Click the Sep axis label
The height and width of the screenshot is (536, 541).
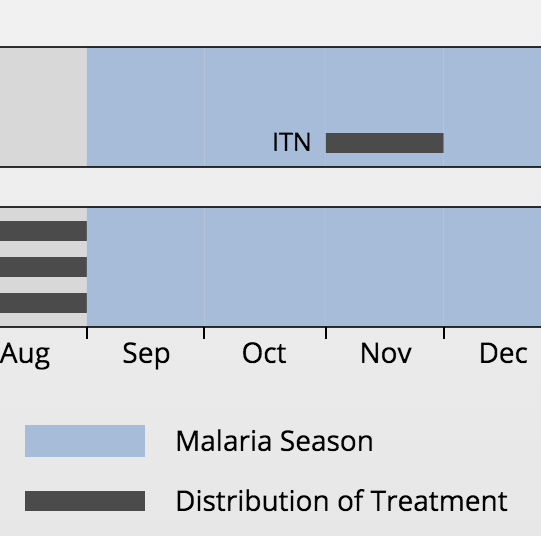[x=146, y=355]
